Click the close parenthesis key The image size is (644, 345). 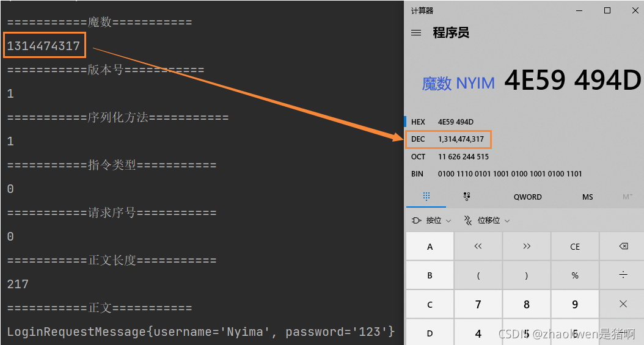pos(527,275)
